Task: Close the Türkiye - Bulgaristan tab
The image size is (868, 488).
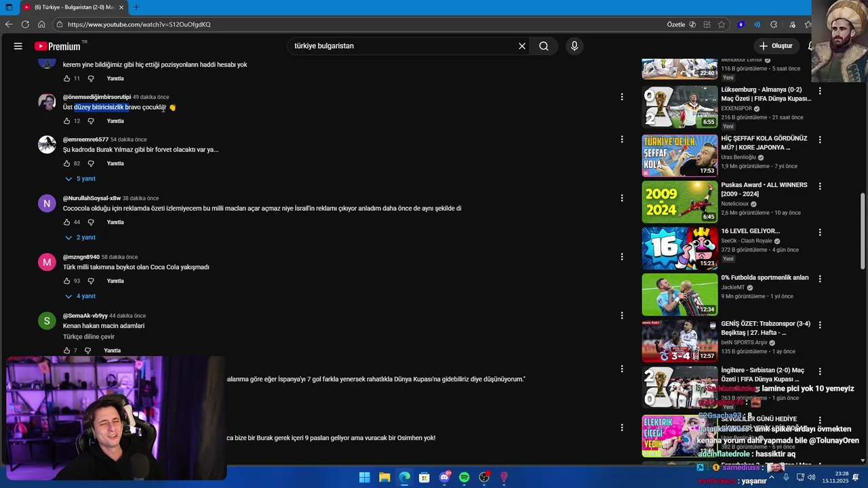Action: 121,7
